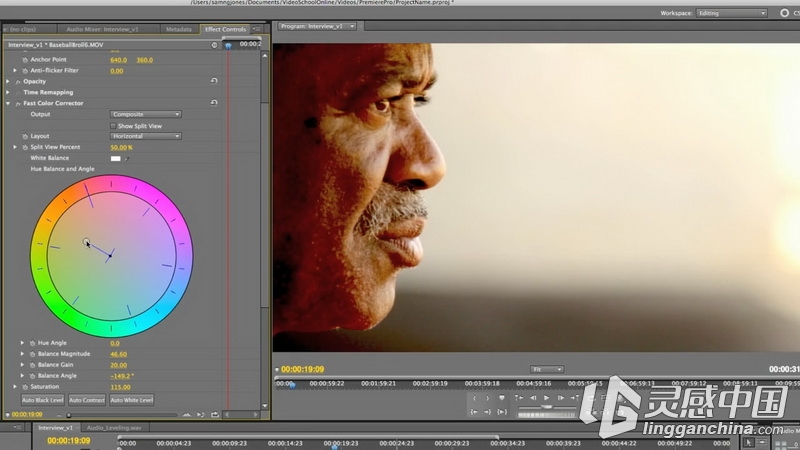This screenshot has height=450, width=800.
Task: Switch to Audio_Leveling.wav timeline tab
Action: (114, 428)
